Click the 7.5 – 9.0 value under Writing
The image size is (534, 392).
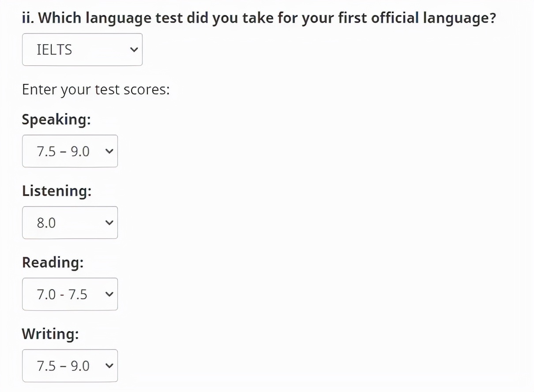(63, 366)
